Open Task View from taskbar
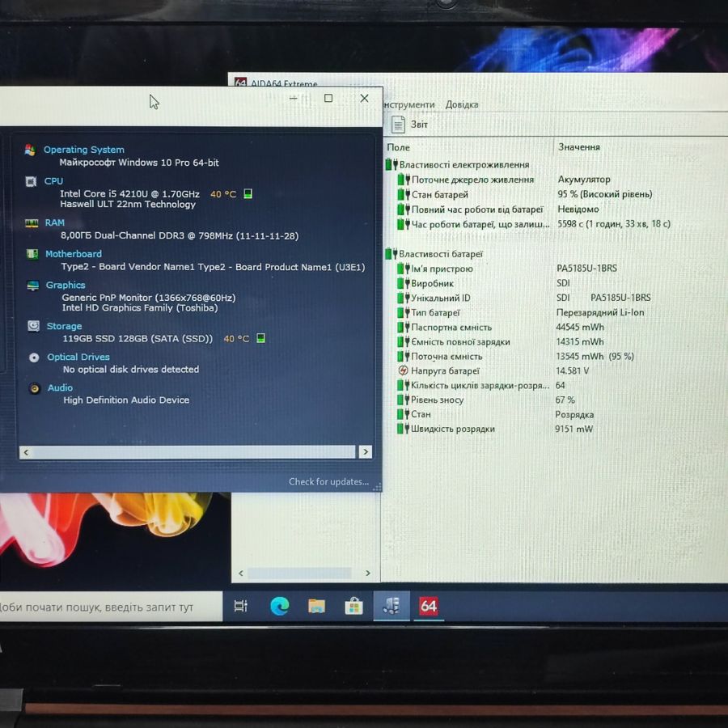Viewport: 728px width, 728px height. point(240,606)
